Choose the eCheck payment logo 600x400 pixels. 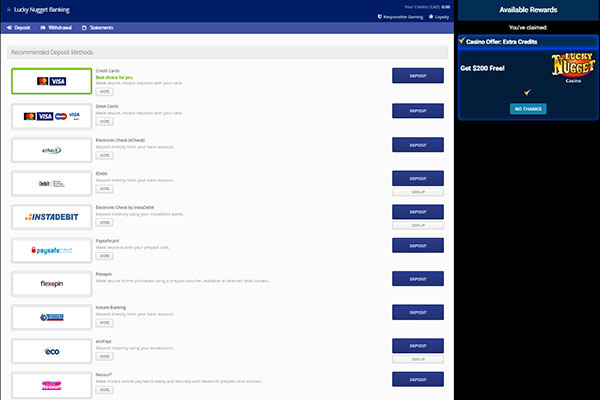click(x=52, y=150)
